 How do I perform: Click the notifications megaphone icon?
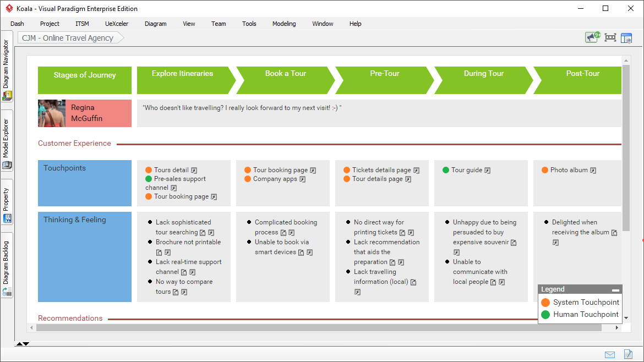pos(592,37)
